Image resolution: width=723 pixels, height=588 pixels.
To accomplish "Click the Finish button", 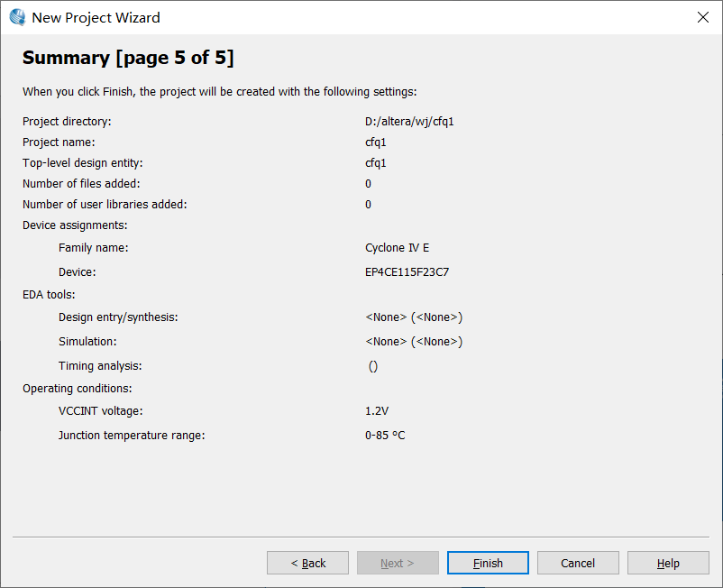I will 488,563.
